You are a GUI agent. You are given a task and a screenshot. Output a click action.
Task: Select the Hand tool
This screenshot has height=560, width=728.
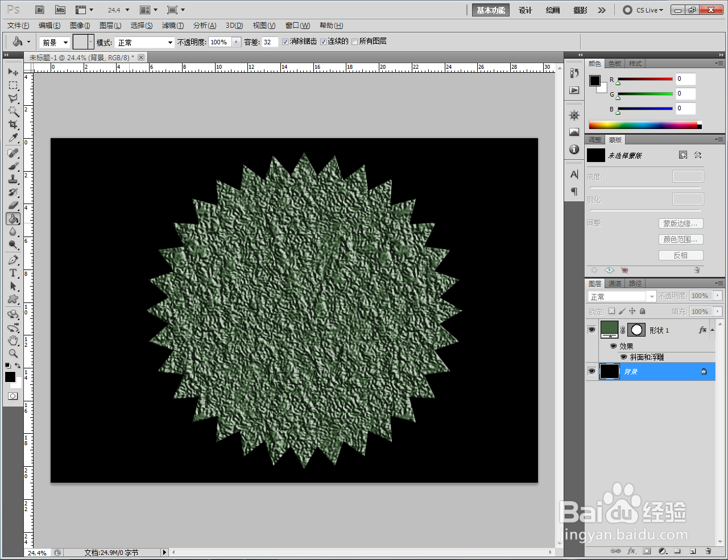point(13,341)
